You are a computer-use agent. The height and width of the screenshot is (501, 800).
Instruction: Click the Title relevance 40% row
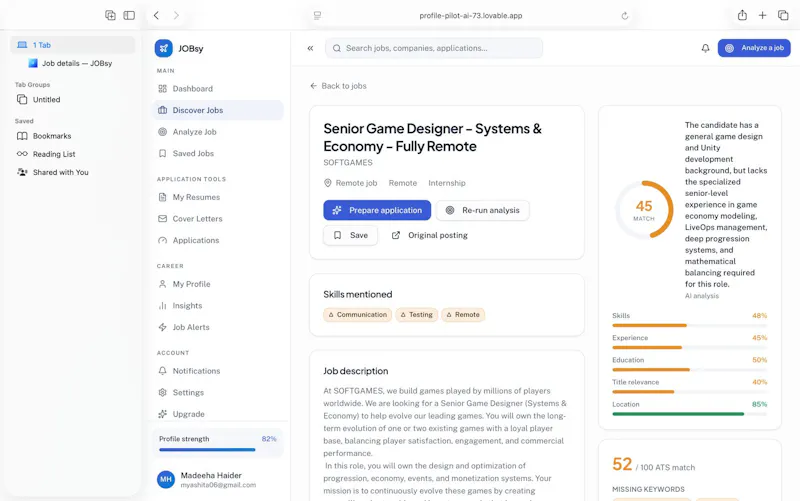point(689,386)
